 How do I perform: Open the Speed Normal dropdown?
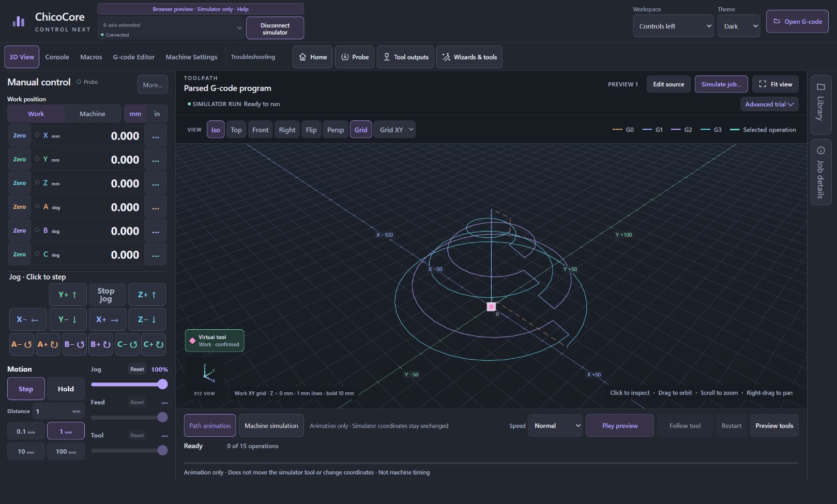click(x=555, y=425)
